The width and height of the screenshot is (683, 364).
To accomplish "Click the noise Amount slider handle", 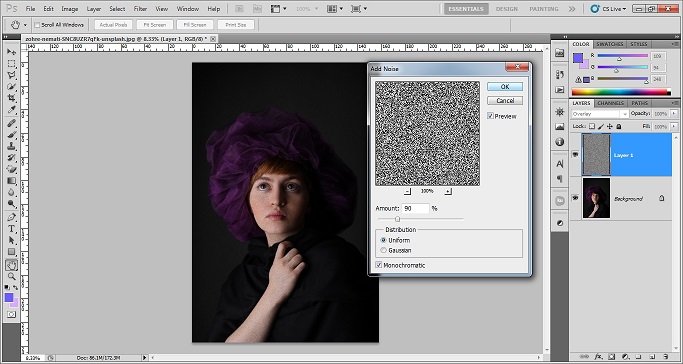I will (x=397, y=219).
